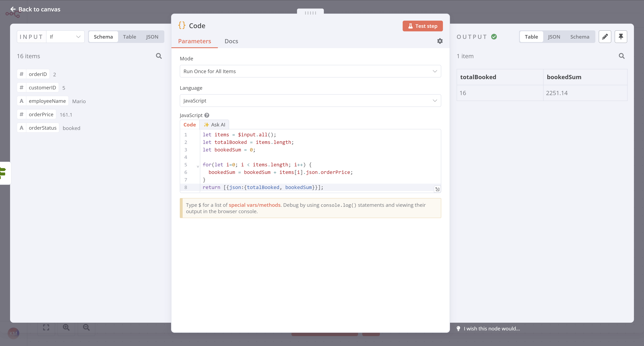Open the Run Once for All Items dropdown
644x346 pixels.
310,71
